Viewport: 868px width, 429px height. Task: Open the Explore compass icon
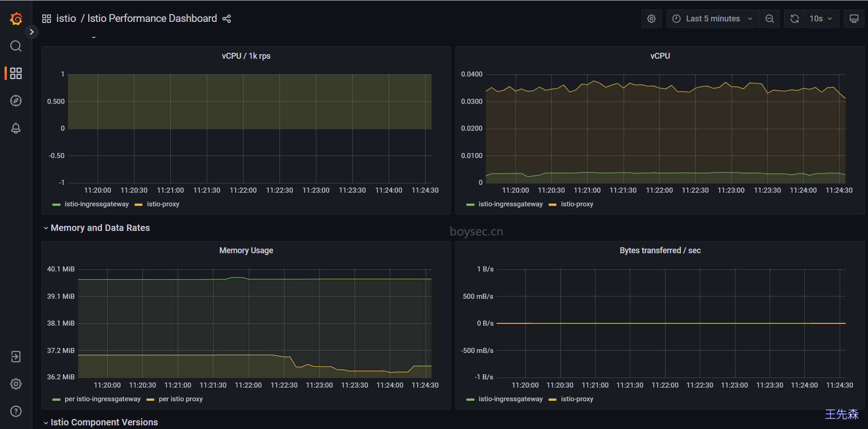point(16,101)
